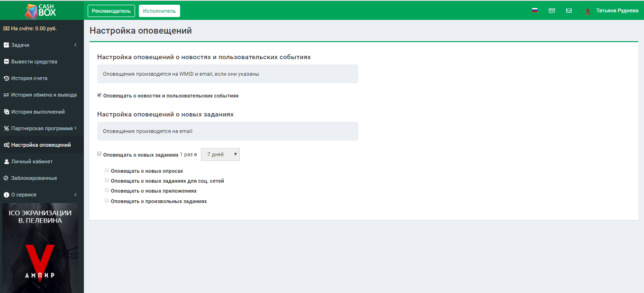Check Оповещать о новых заданиях
This screenshot has width=644, height=293.
click(99, 153)
